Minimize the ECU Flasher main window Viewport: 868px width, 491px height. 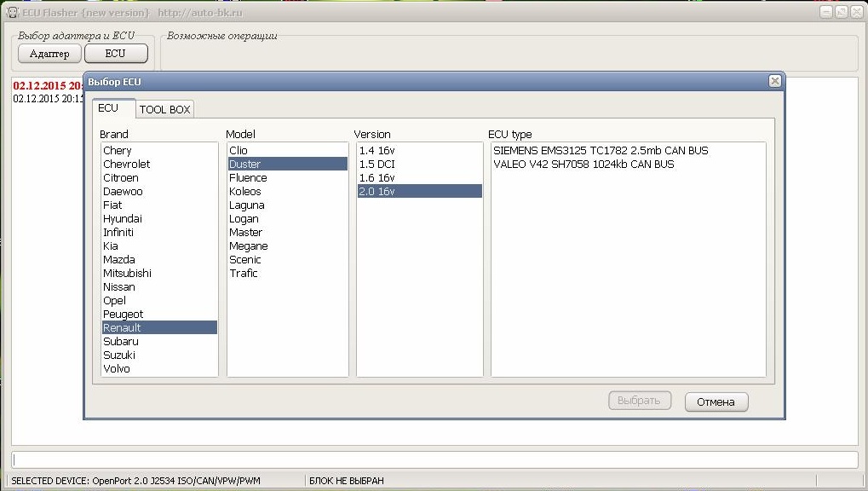point(826,12)
